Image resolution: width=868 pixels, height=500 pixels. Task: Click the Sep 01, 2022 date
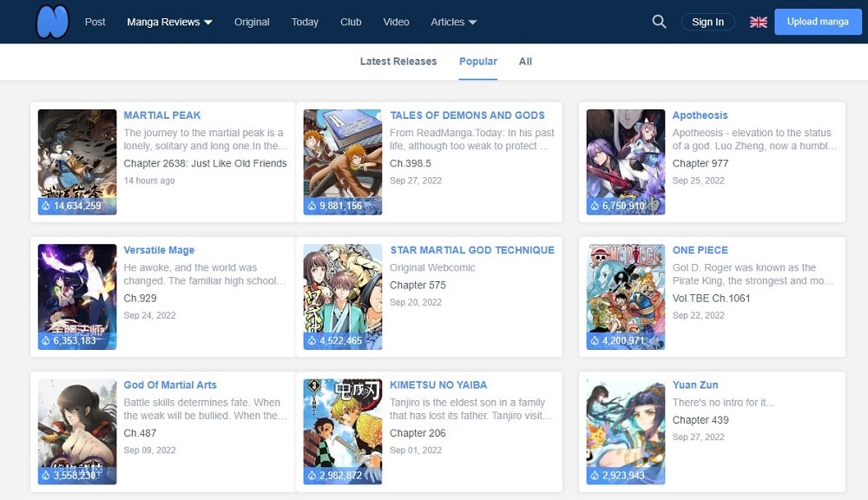[415, 451]
